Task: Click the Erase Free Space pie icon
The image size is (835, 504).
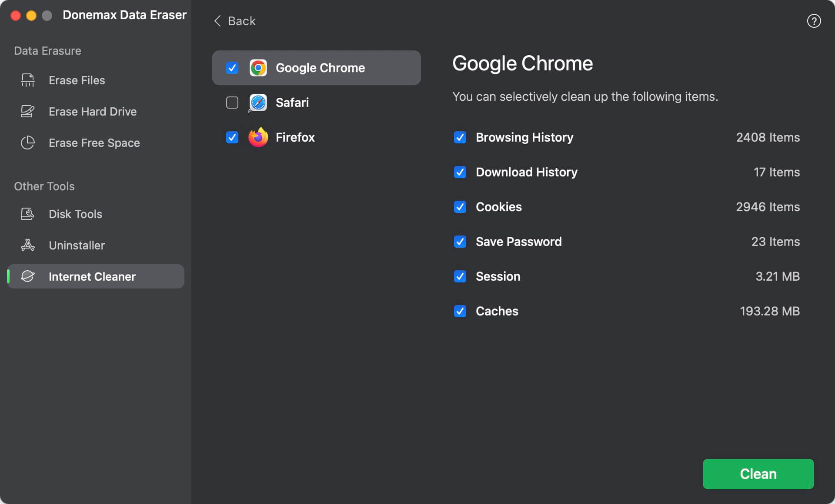Action: tap(28, 143)
